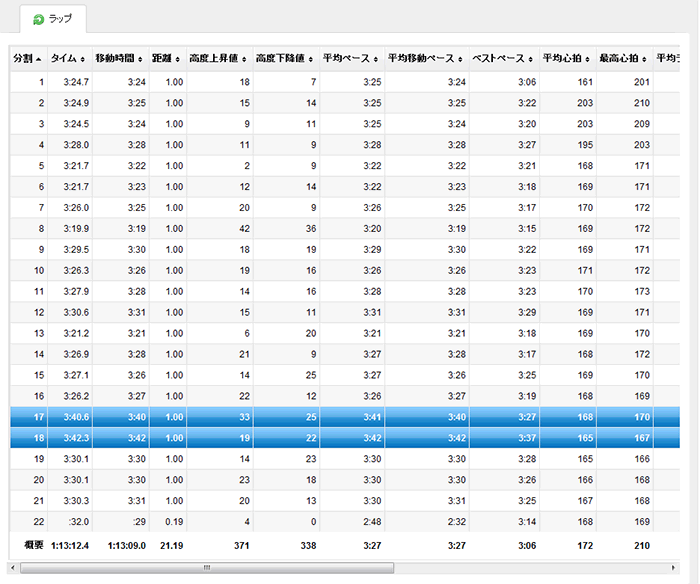The width and height of the screenshot is (700, 584).
Task: Sort by the 平均心拍 column header
Action: 563,59
